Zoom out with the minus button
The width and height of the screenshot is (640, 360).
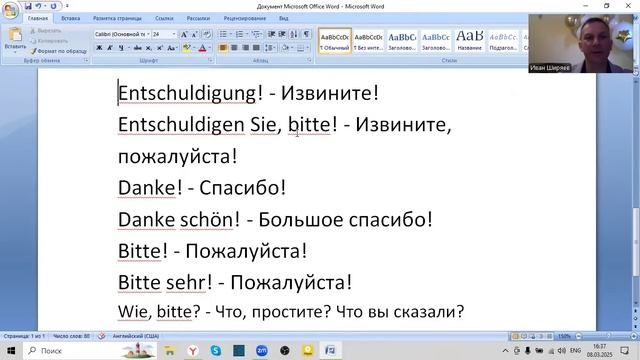578,336
